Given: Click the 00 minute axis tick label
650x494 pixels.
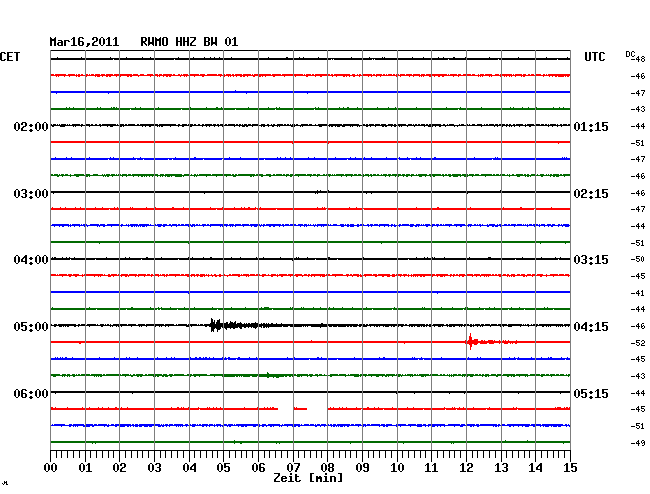Looking at the screenshot, I should (51, 468).
